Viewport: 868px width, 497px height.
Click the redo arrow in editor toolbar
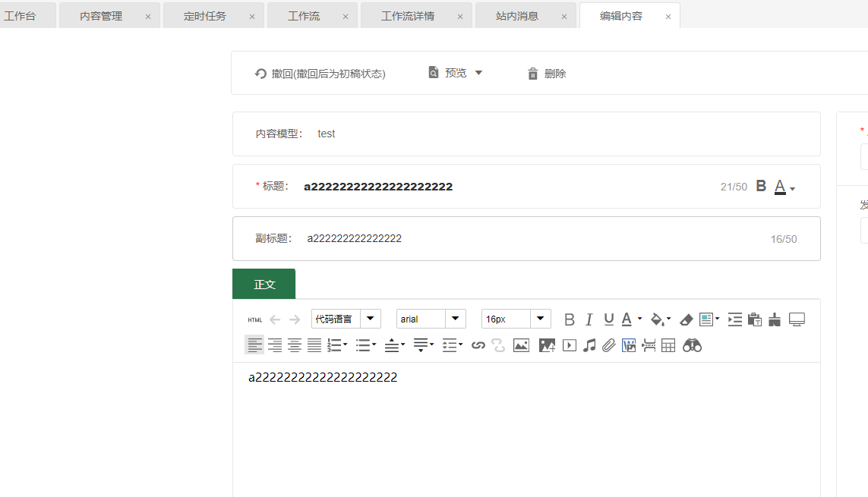295,319
